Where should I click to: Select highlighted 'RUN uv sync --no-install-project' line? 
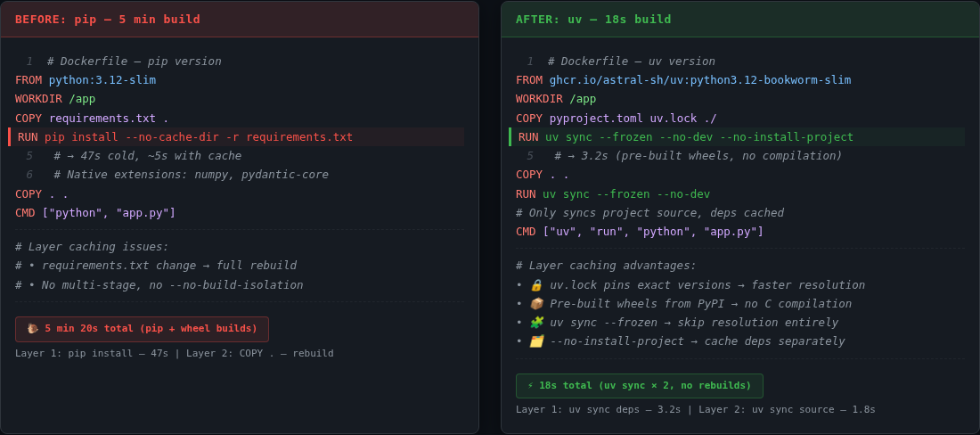(x=737, y=137)
